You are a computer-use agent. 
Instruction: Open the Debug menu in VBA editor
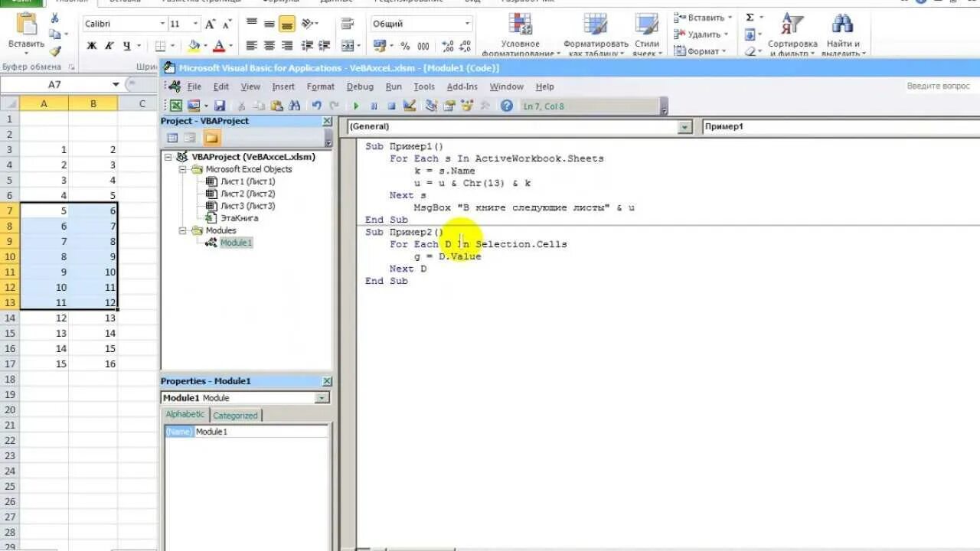[360, 86]
